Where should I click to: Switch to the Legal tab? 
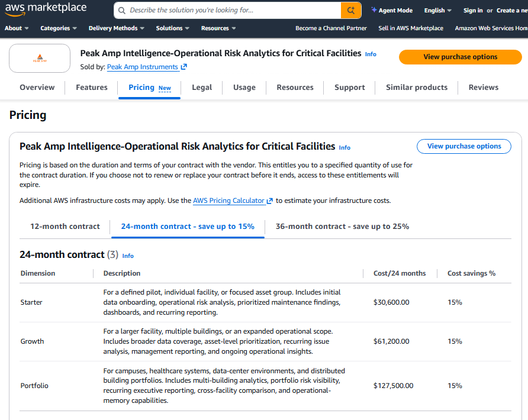coord(202,88)
